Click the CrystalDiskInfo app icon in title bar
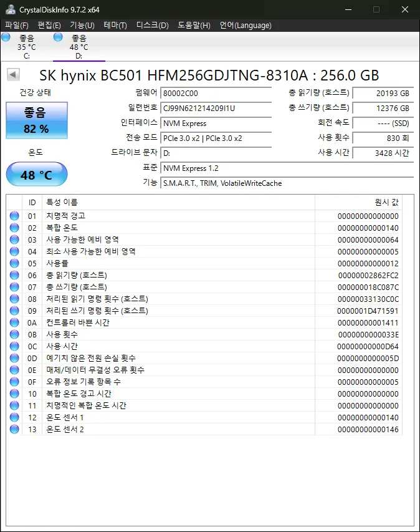The width and height of the screenshot is (420, 532). tap(10, 9)
